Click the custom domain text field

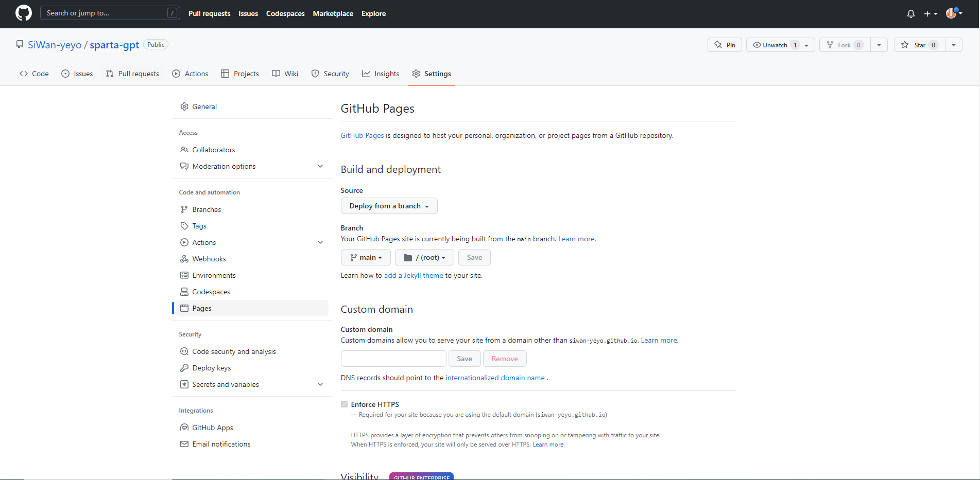pyautogui.click(x=393, y=359)
